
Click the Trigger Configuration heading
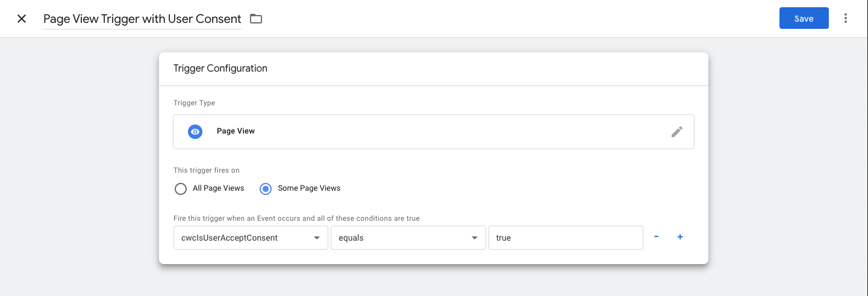point(220,69)
